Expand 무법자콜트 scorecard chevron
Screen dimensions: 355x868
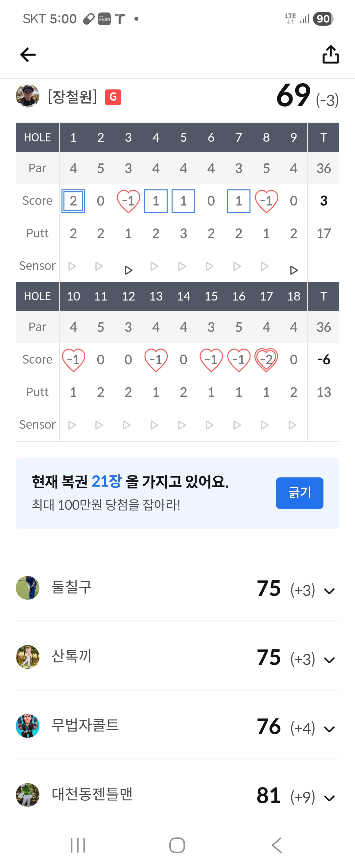click(x=329, y=729)
